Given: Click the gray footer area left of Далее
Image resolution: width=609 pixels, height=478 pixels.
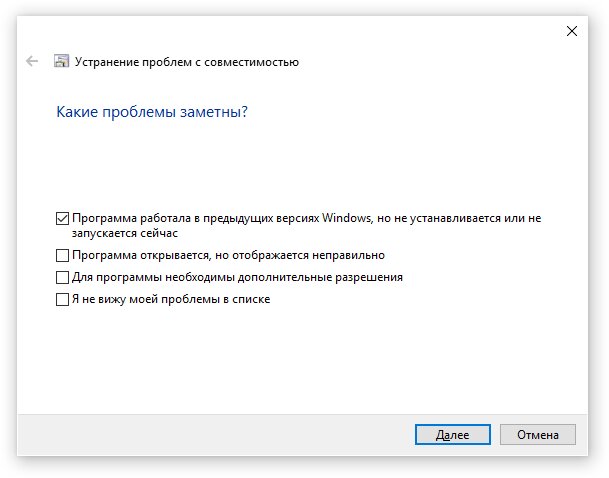Looking at the screenshot, I should [x=214, y=435].
